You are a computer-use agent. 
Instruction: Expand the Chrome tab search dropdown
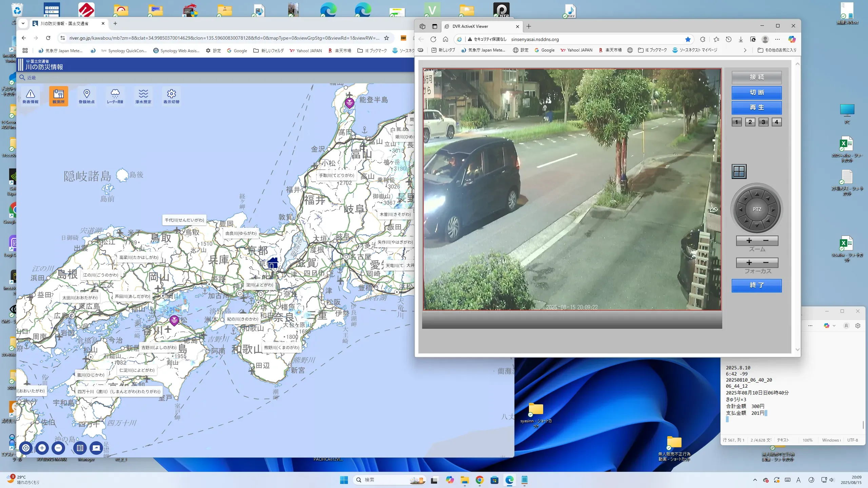[23, 23]
